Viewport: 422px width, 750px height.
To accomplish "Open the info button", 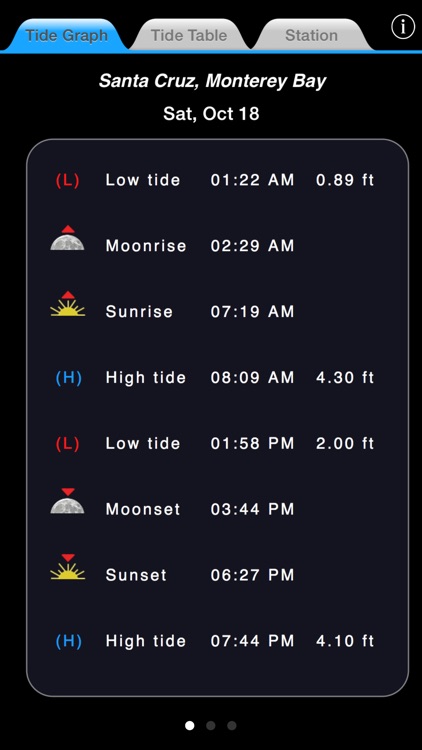I will click(403, 27).
